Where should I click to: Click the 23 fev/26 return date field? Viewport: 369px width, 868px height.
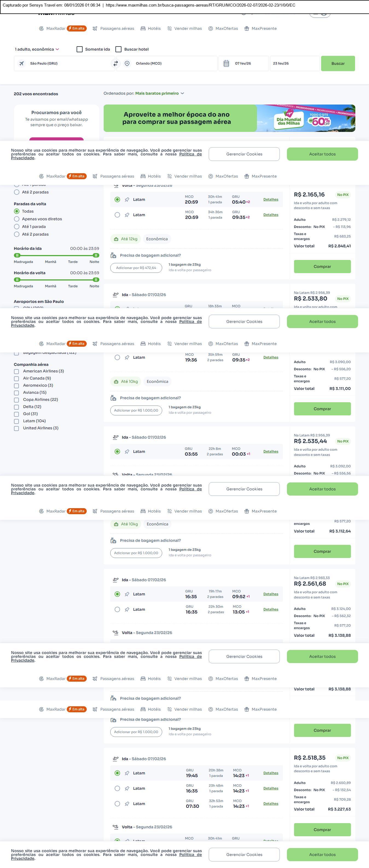294,63
